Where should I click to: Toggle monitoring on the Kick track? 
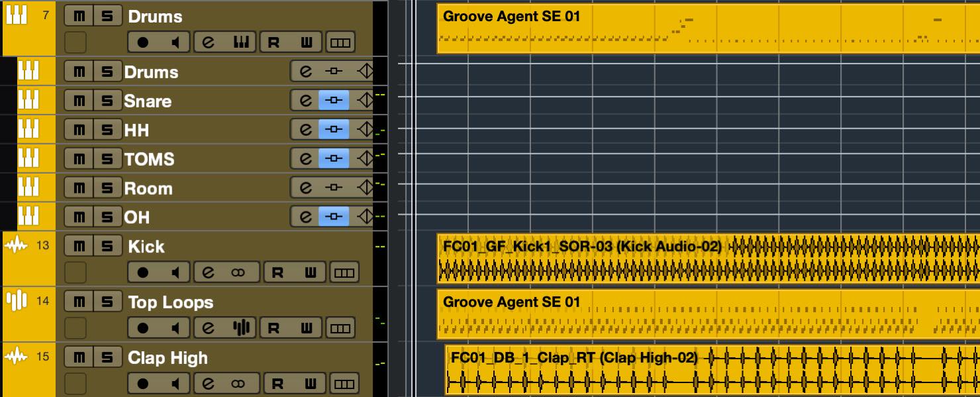[175, 272]
